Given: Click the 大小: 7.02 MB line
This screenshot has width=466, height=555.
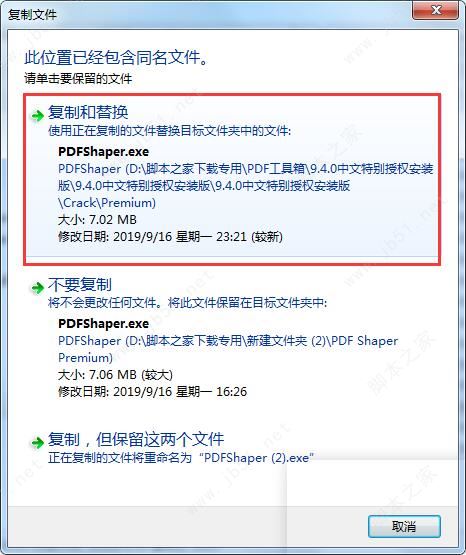Looking at the screenshot, I should click(97, 219).
